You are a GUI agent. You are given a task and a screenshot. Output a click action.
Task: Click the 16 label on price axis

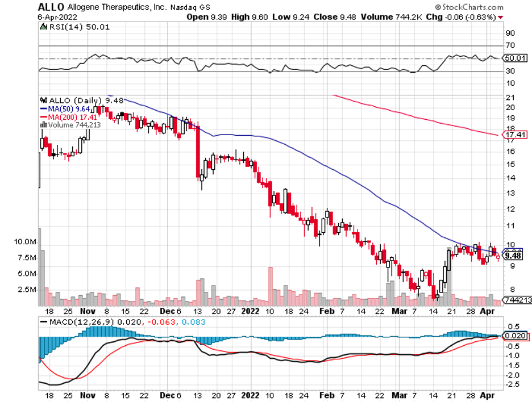[x=510, y=152]
